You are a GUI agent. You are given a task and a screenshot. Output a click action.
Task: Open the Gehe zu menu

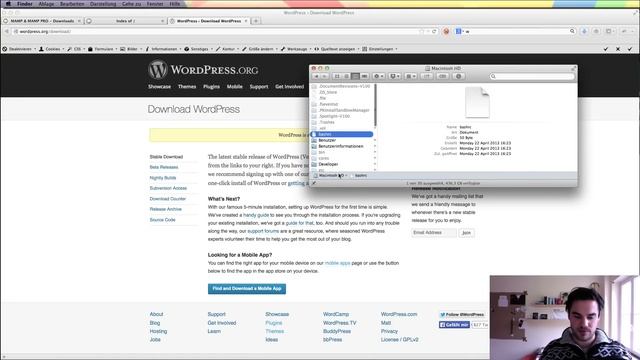131,4
